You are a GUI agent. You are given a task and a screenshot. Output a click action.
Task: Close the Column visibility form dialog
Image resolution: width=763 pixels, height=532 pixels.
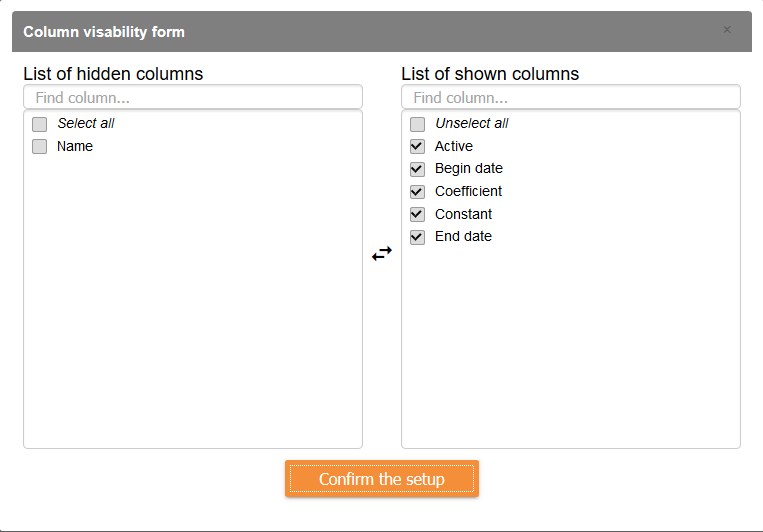point(727,30)
